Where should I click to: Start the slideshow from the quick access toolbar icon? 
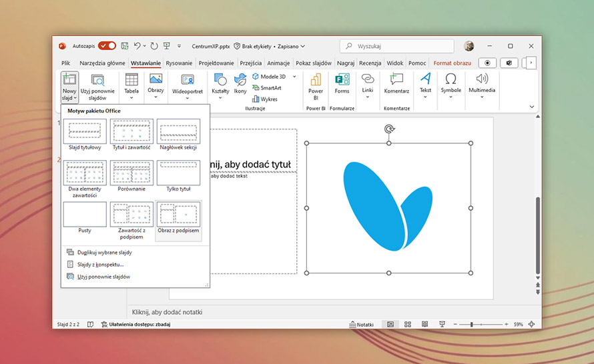(167, 46)
